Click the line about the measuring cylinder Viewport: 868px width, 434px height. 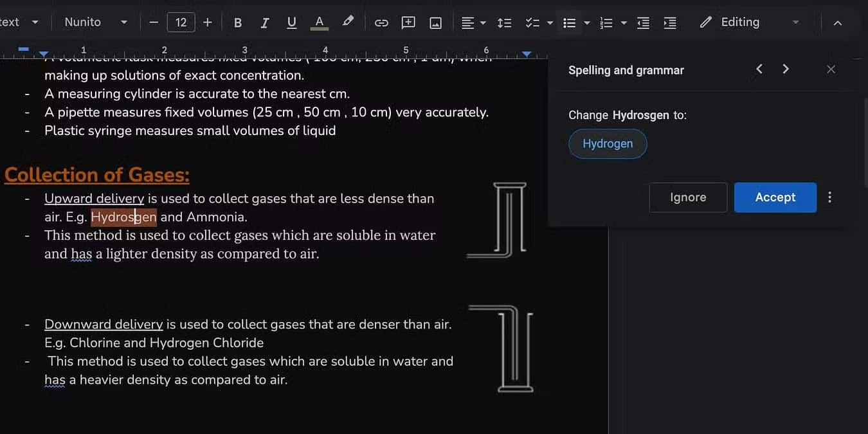(x=197, y=94)
